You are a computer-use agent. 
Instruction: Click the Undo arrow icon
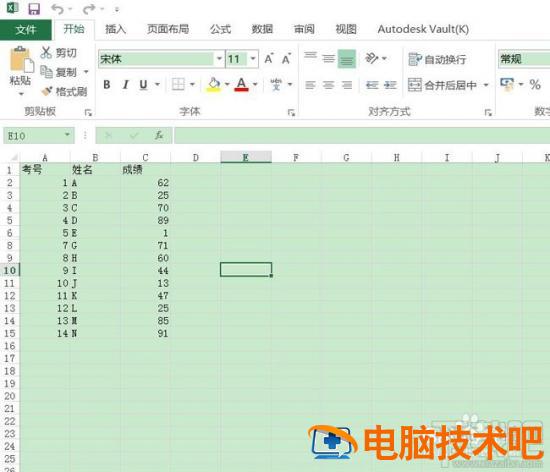[x=58, y=9]
